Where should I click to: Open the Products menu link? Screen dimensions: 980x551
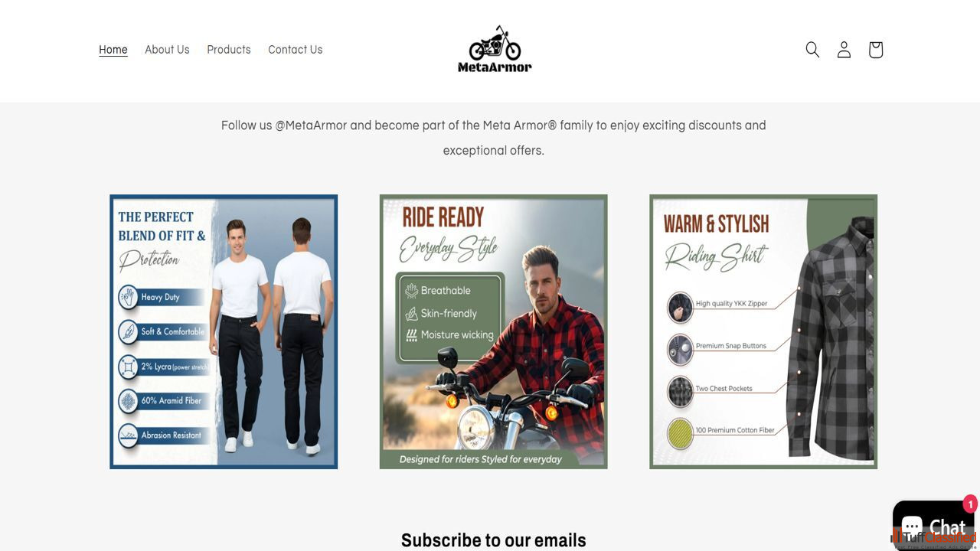click(229, 50)
